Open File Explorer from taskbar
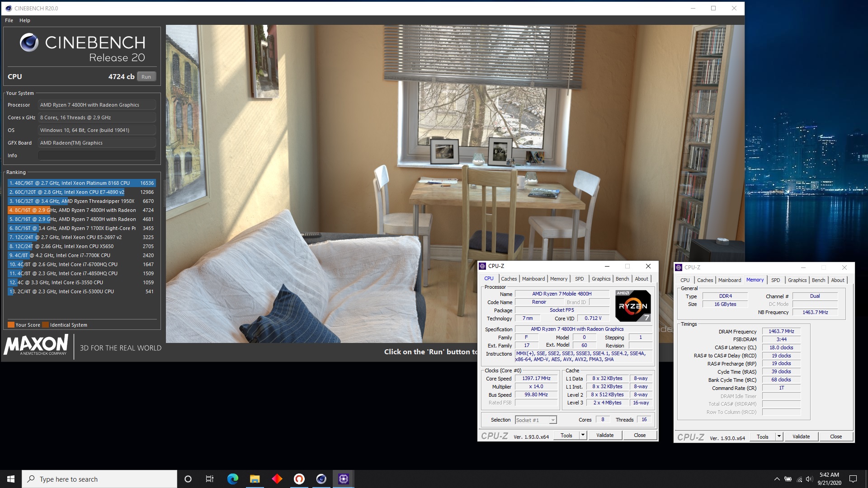868x488 pixels. [255, 479]
